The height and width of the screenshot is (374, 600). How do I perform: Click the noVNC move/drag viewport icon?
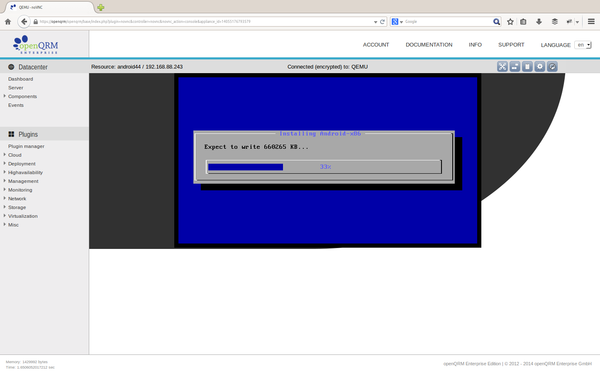coord(502,67)
